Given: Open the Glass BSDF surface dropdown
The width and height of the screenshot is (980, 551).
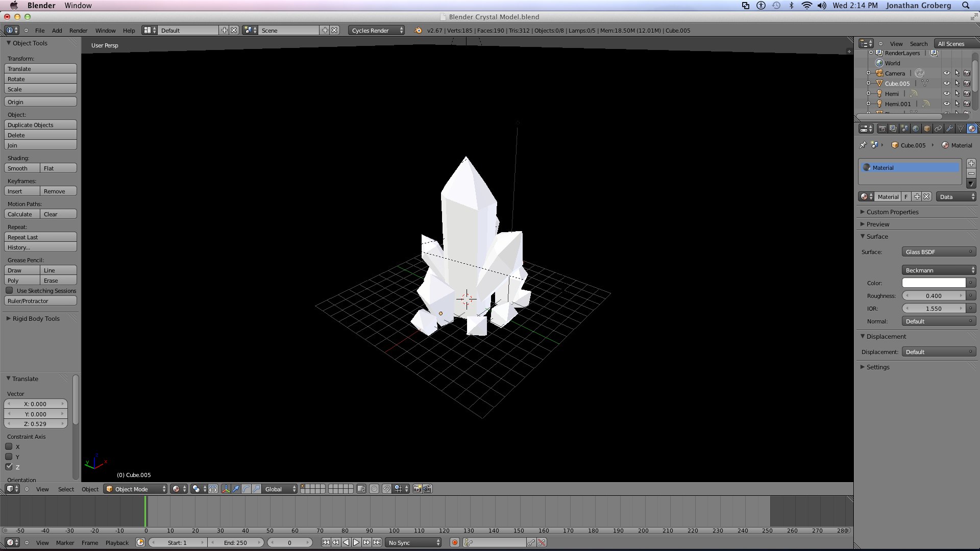Looking at the screenshot, I should [939, 252].
